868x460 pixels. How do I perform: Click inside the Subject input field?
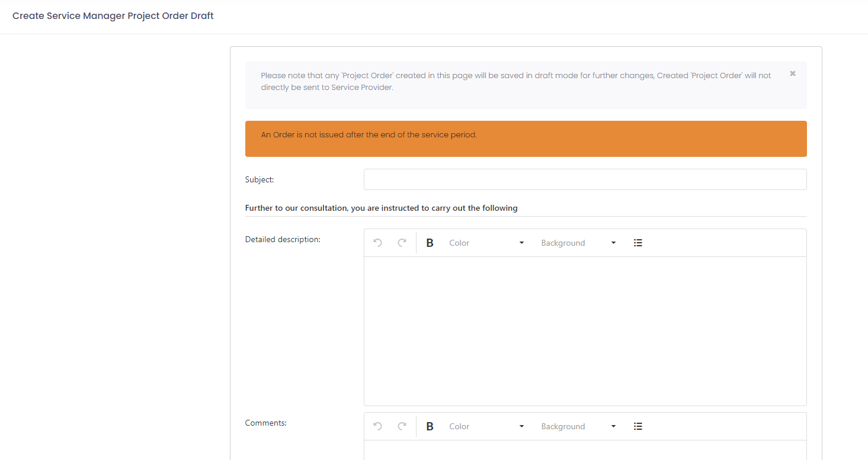tap(585, 179)
